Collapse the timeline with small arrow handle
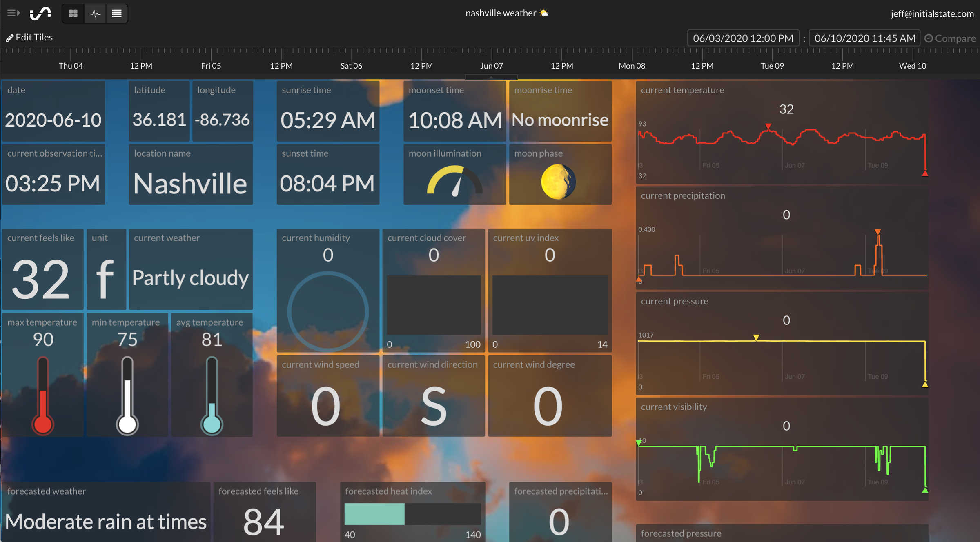This screenshot has height=542, width=980. [491, 77]
